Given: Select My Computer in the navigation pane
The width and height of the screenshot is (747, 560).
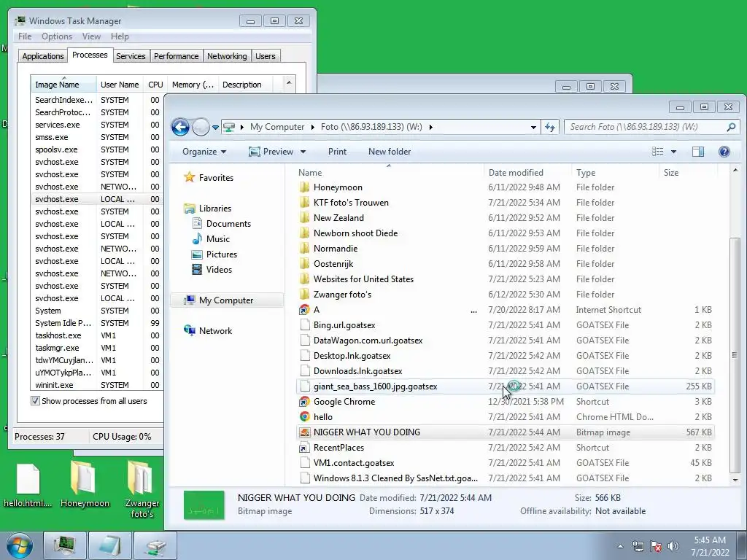Looking at the screenshot, I should coord(226,300).
